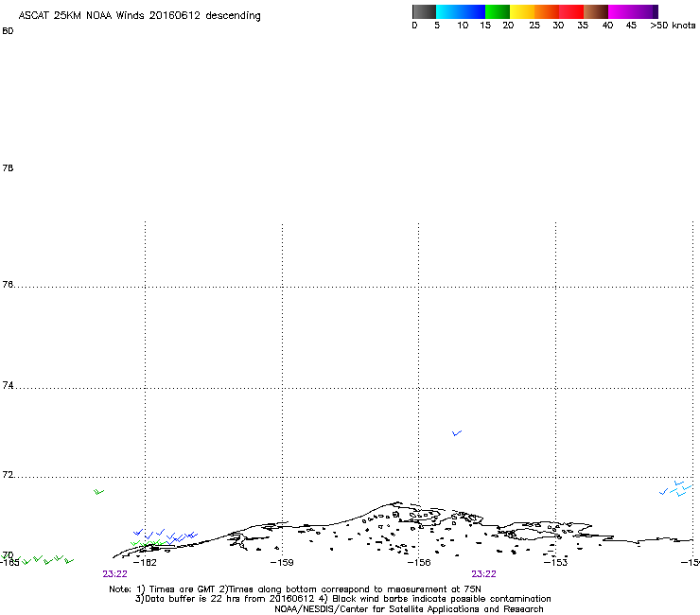Click the '45' label under the color bar
Screen dimensions: 700x615
pyautogui.click(x=631, y=26)
